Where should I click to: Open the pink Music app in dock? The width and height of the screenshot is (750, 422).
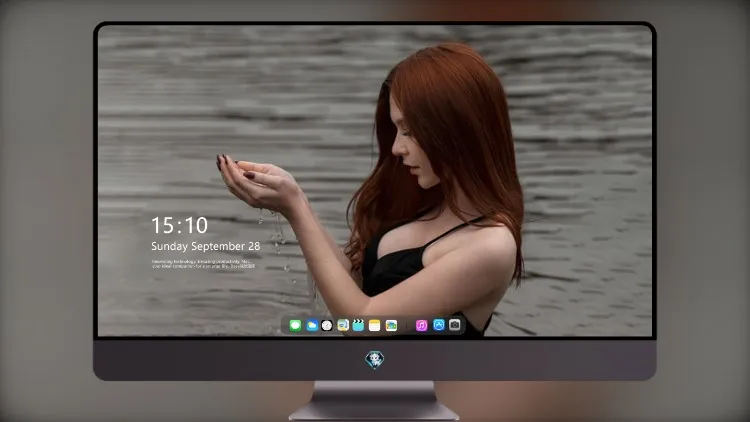pyautogui.click(x=421, y=326)
